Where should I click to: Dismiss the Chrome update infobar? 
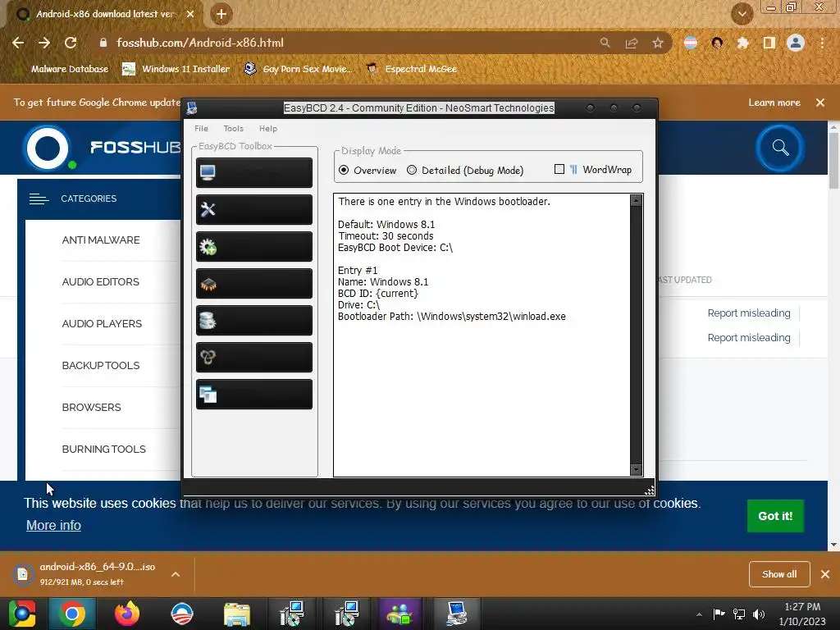click(x=820, y=103)
